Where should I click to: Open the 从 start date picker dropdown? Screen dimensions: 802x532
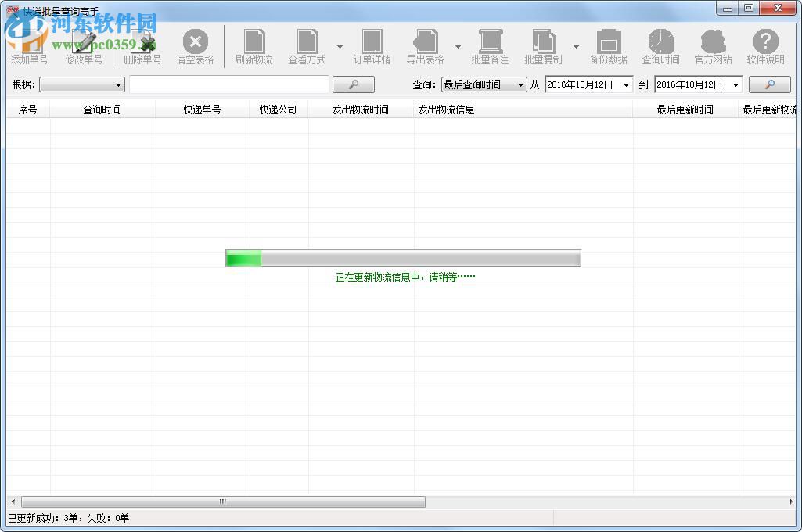[626, 85]
